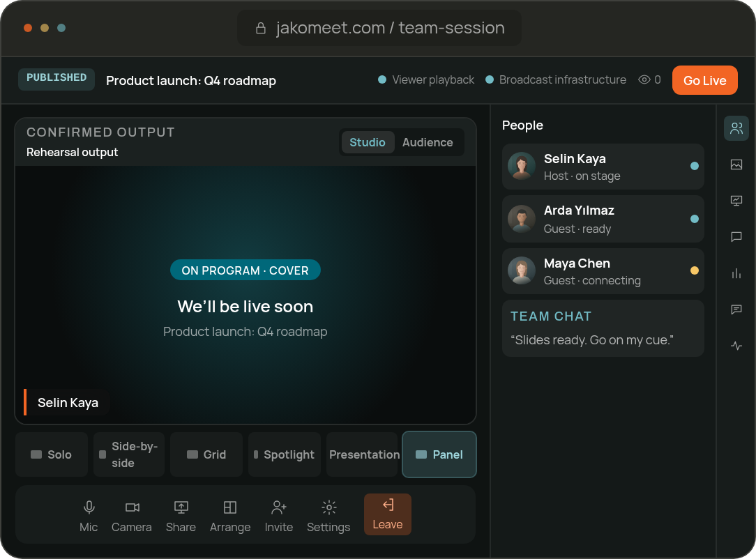
Task: Click the viewer count eye icon
Action: (644, 79)
